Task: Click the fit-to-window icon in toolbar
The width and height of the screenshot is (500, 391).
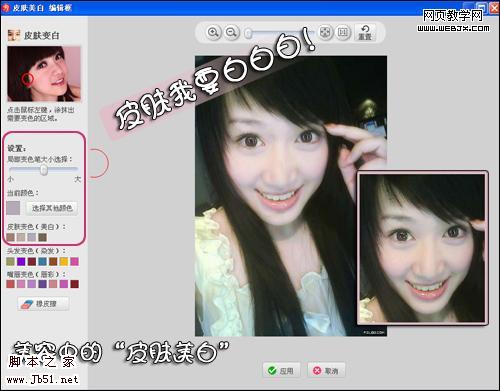Action: [325, 32]
